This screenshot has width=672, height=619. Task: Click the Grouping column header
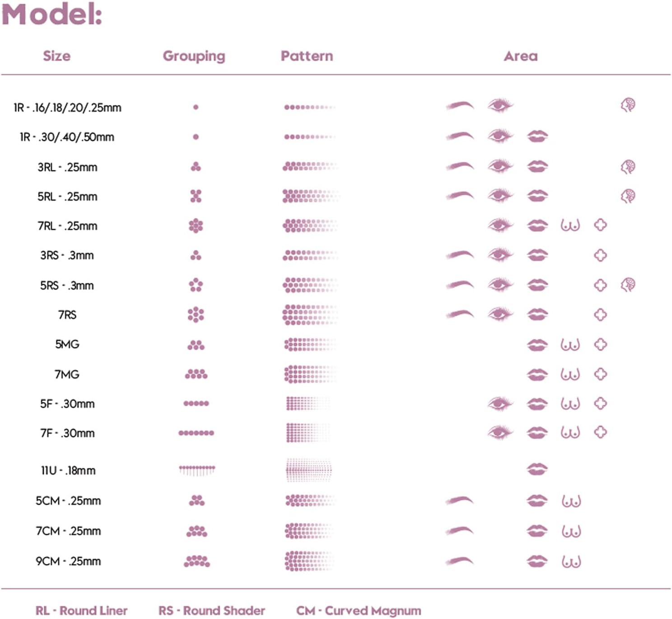194,56
